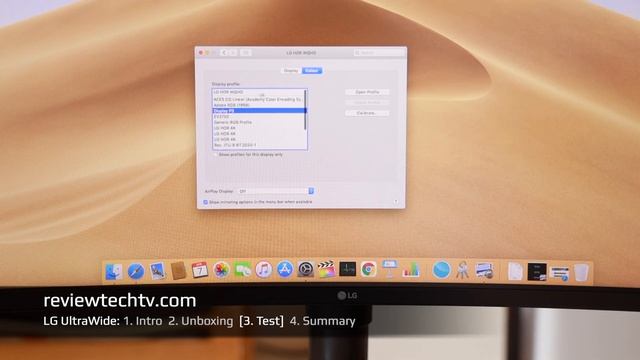Screen dimensions: 640x360
Task: Open the Trash in the Dock
Action: pyautogui.click(x=581, y=272)
